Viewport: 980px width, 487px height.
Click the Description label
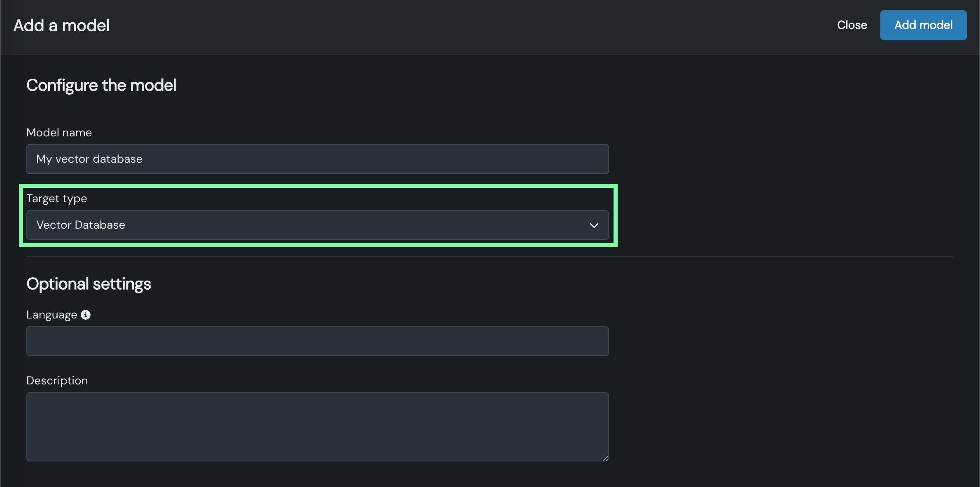point(57,381)
